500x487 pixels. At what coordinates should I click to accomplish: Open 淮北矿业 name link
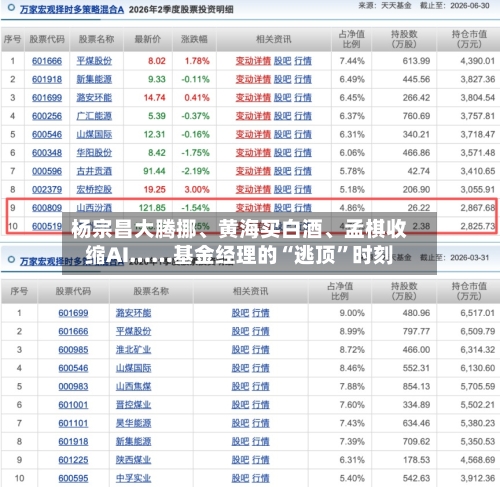(133, 350)
